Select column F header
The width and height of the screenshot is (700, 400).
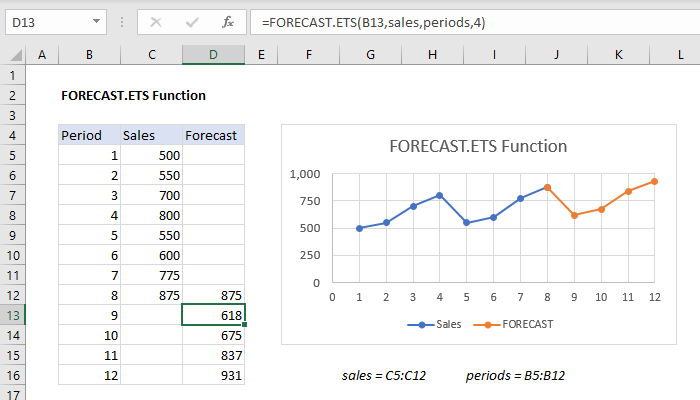(x=308, y=55)
